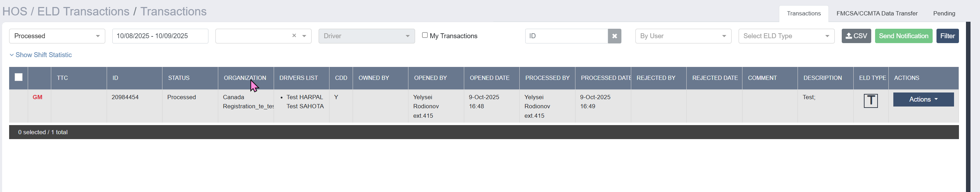Open the Pending tab
The height and width of the screenshot is (192, 980).
click(x=944, y=14)
